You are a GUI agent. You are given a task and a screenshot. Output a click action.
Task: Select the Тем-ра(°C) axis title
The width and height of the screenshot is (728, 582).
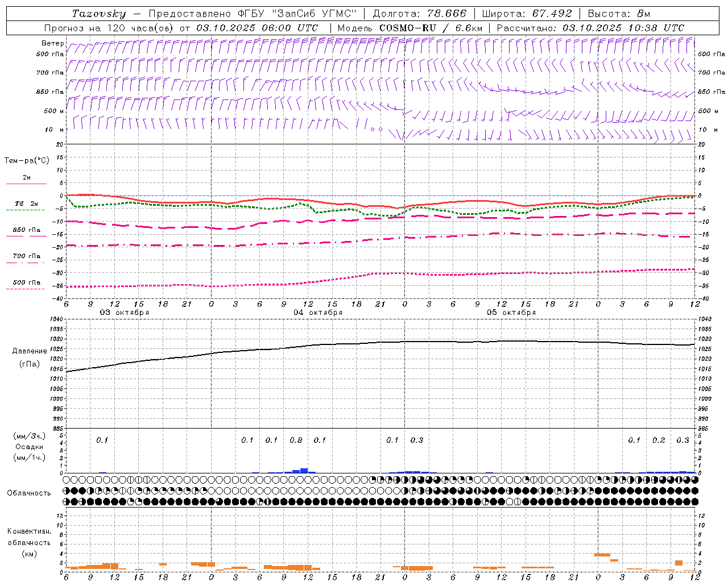coord(27,161)
